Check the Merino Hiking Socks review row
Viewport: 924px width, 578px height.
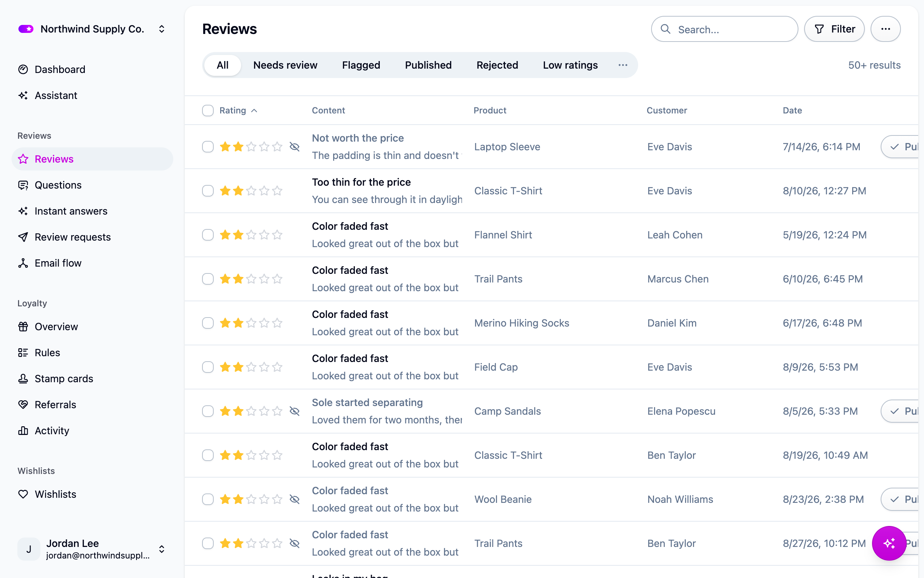[x=208, y=323]
